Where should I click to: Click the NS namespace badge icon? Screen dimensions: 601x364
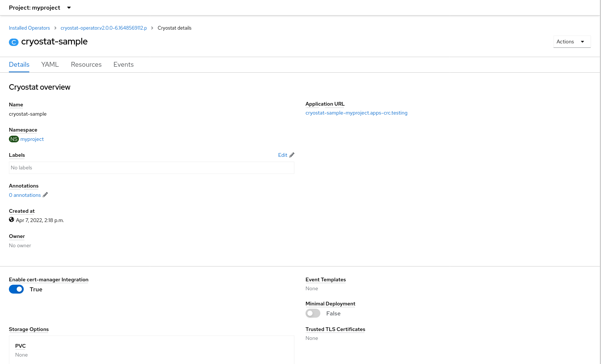coord(14,139)
